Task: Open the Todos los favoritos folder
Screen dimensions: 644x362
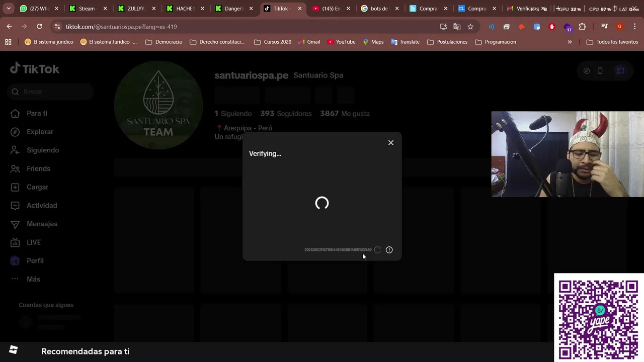Action: pyautogui.click(x=612, y=42)
